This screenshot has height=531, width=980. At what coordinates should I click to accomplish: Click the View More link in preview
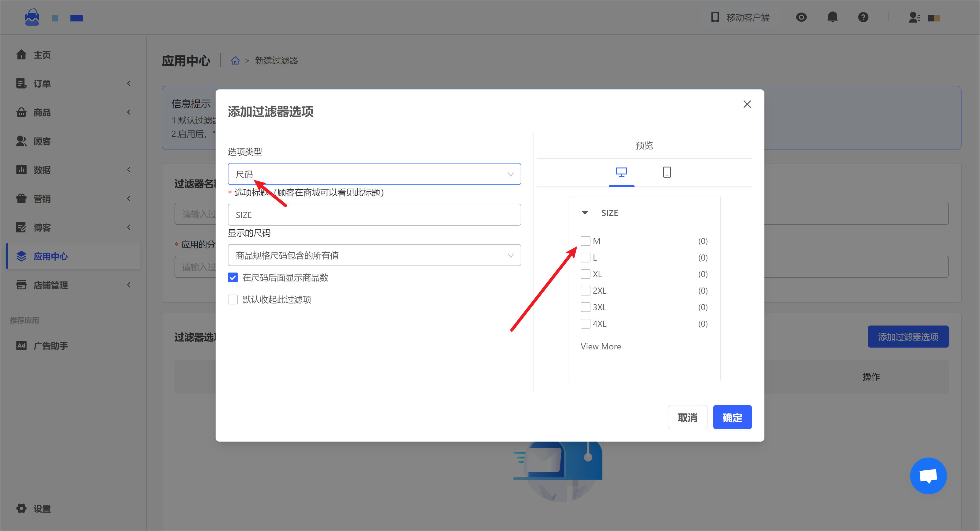pos(600,346)
